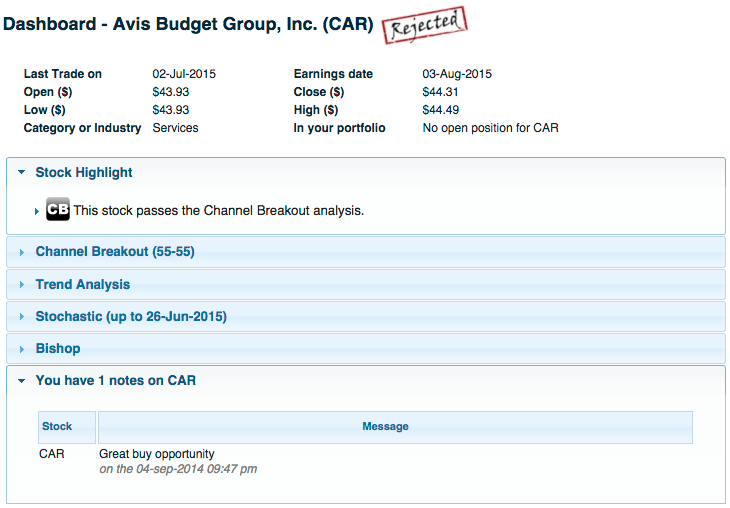Image resolution: width=730 pixels, height=508 pixels.
Task: Click 'No open position for CAR'
Action: (491, 128)
